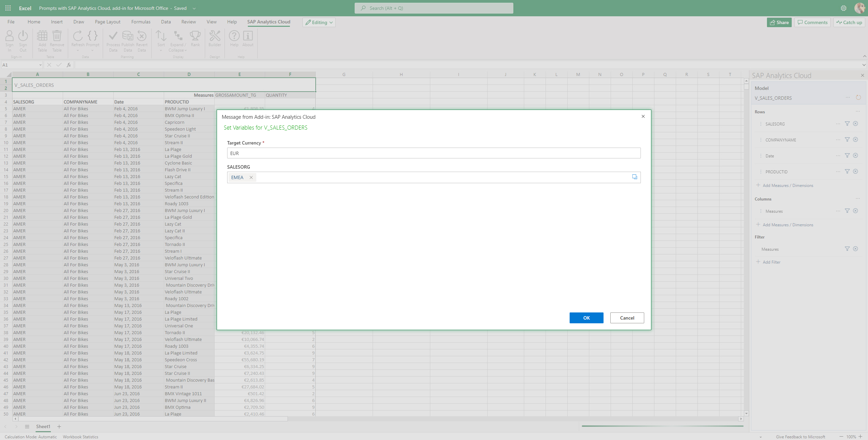Click the filter icon for Date row
Viewport: 868px width, 440px height.
(847, 155)
